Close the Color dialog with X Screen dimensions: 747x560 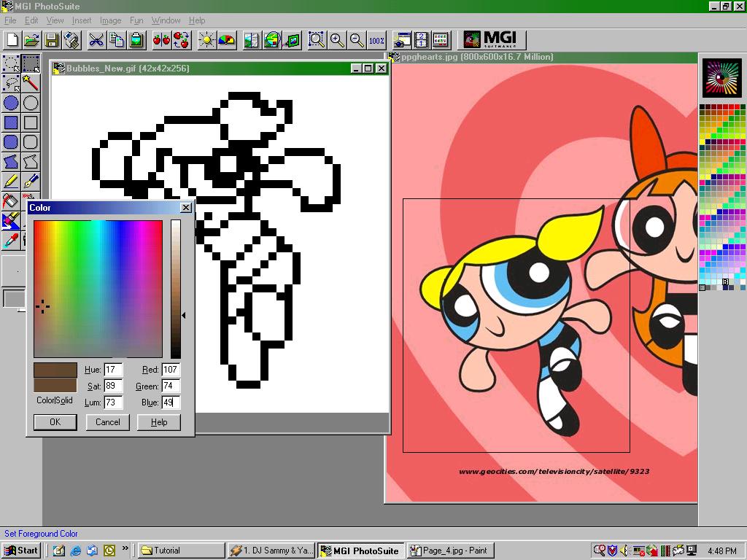click(x=186, y=208)
